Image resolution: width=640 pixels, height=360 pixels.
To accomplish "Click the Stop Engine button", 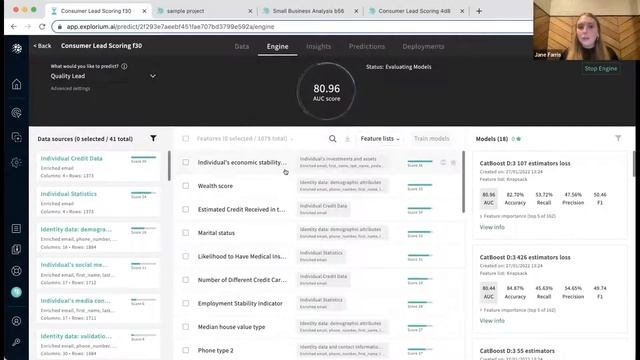I will pos(601,69).
